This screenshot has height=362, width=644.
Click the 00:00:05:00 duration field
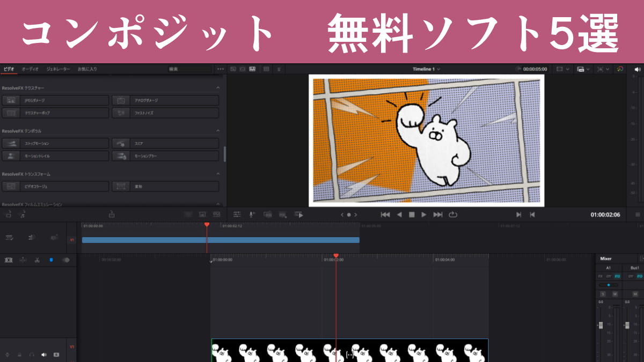tap(535, 69)
